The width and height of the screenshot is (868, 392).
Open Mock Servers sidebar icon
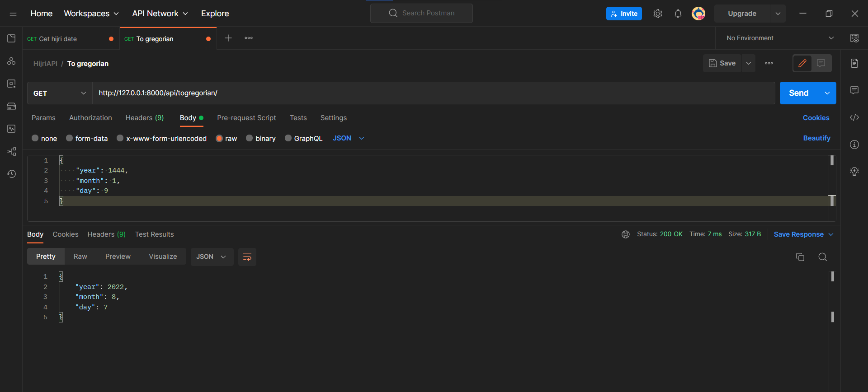pos(11,106)
